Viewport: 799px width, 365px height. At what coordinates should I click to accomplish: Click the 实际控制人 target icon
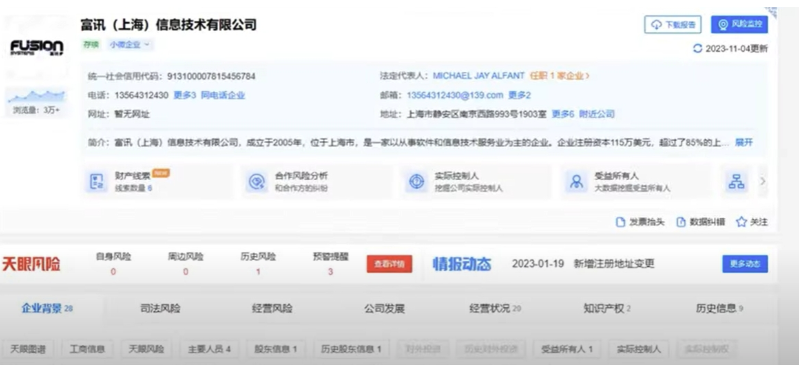click(x=416, y=181)
